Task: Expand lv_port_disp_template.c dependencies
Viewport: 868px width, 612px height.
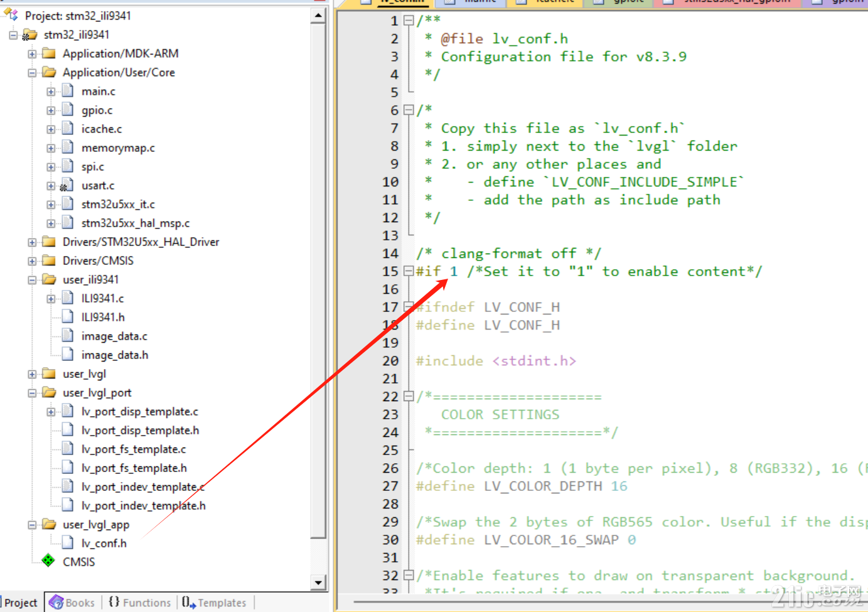Action: (51, 412)
